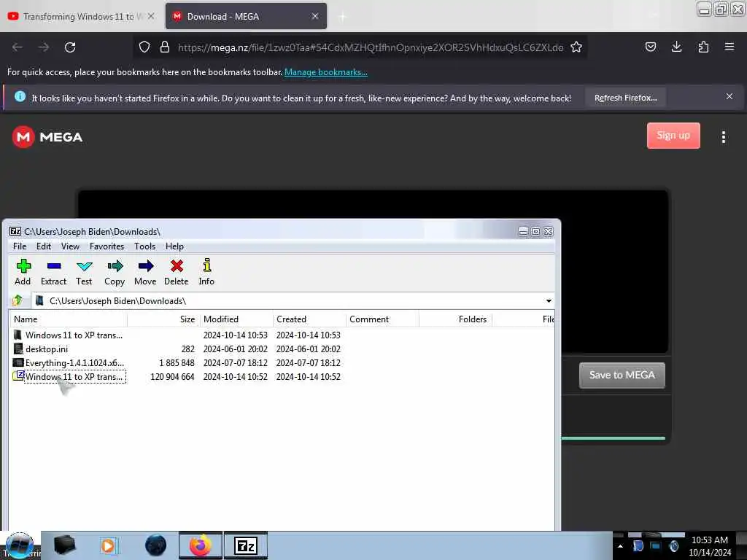Image resolution: width=747 pixels, height=560 pixels.
Task: Open the Tools menu in 7-Zip
Action: (145, 246)
